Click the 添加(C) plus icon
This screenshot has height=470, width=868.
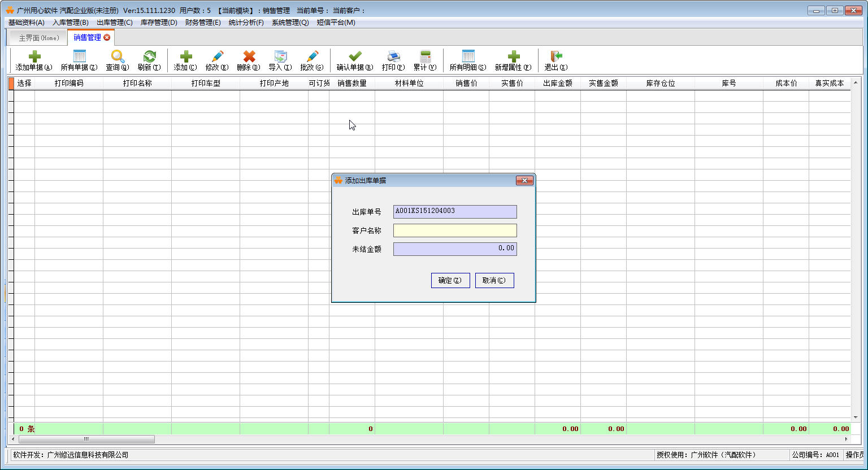pos(186,56)
